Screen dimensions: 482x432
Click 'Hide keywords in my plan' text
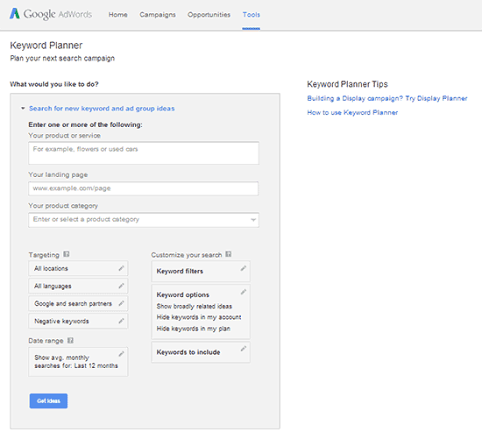click(193, 329)
